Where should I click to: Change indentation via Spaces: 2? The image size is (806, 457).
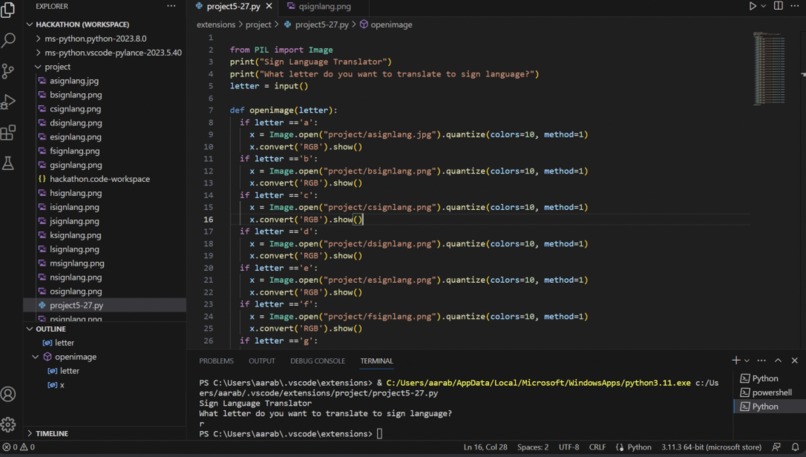point(533,447)
